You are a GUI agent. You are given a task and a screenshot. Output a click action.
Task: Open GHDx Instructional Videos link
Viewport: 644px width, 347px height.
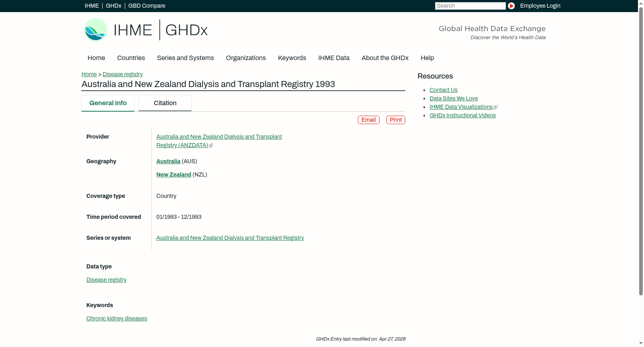(462, 116)
